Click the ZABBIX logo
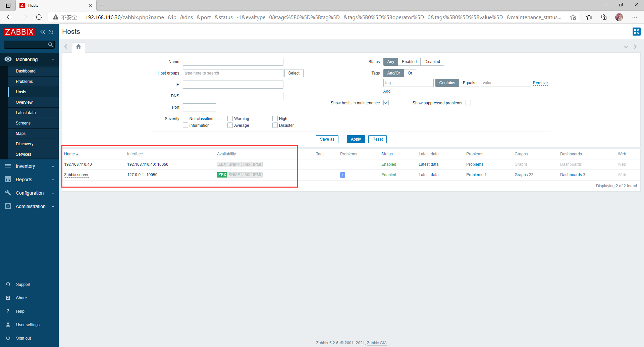644x347 pixels. 19,32
